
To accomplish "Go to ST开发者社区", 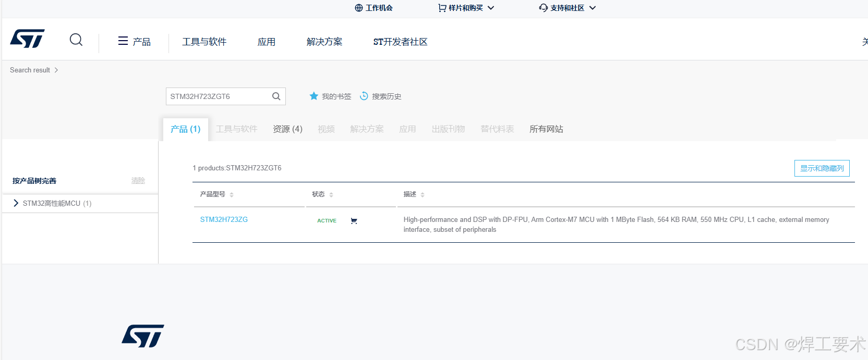I will [x=400, y=42].
